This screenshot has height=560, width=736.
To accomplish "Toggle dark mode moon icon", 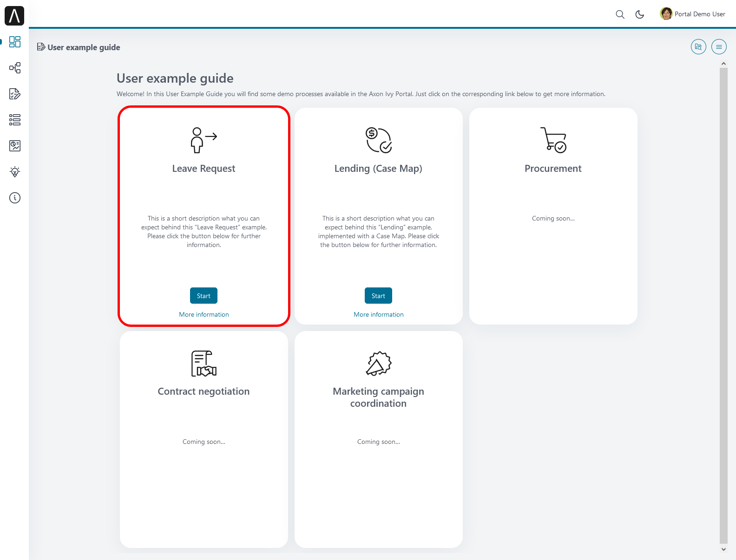I will (x=640, y=14).
